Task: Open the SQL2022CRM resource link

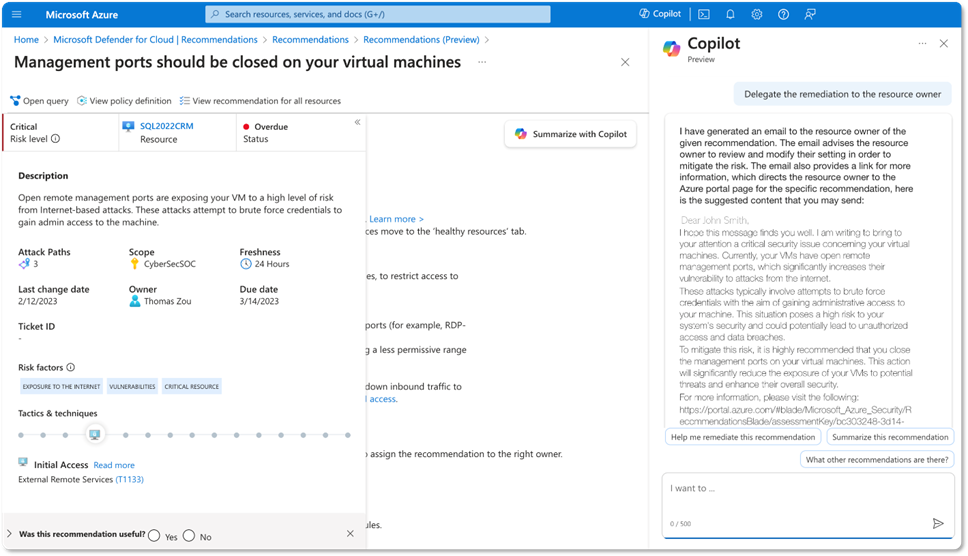Action: [167, 126]
